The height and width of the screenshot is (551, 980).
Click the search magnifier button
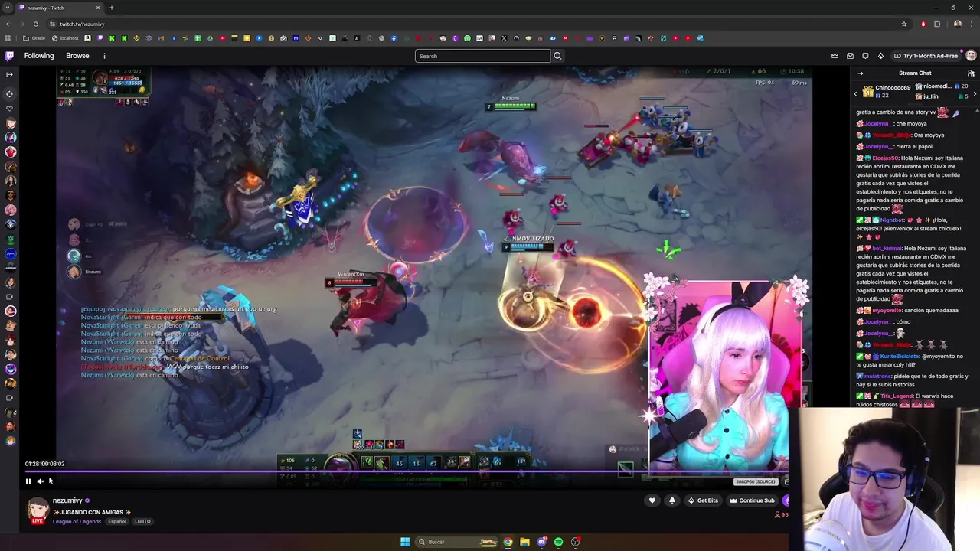tap(557, 56)
